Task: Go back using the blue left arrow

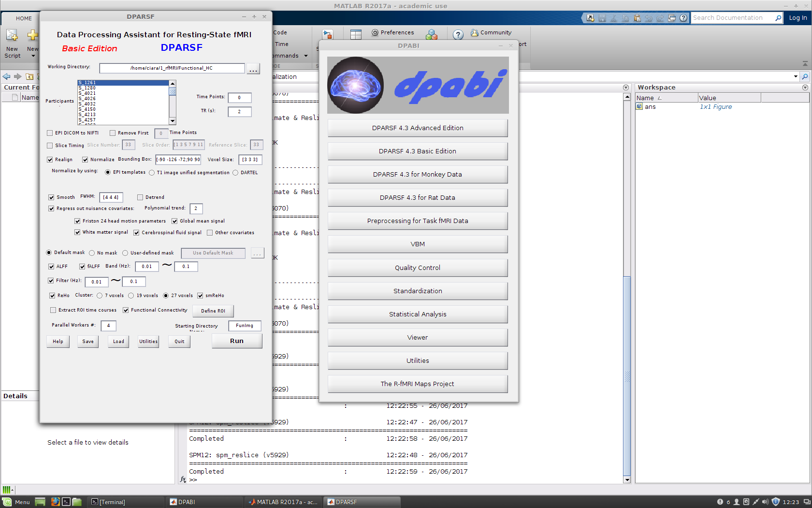Action: (x=6, y=76)
